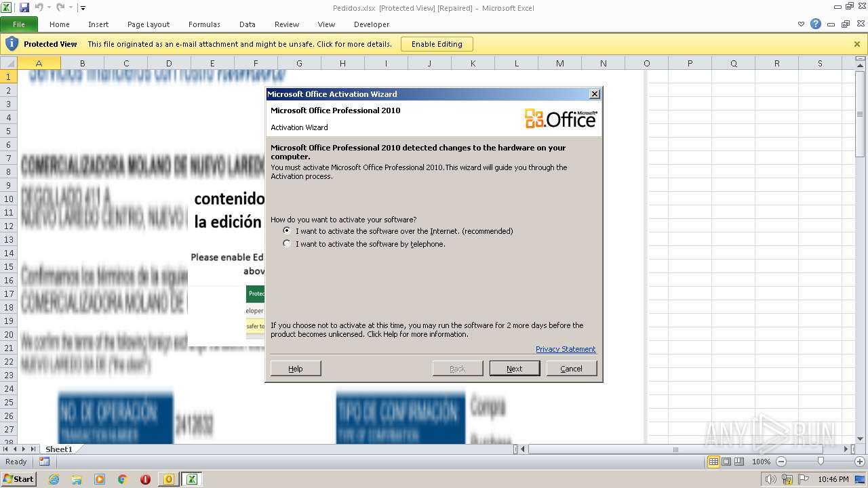The image size is (868, 488).
Task: Click the Excel taskbar button
Action: click(x=192, y=479)
